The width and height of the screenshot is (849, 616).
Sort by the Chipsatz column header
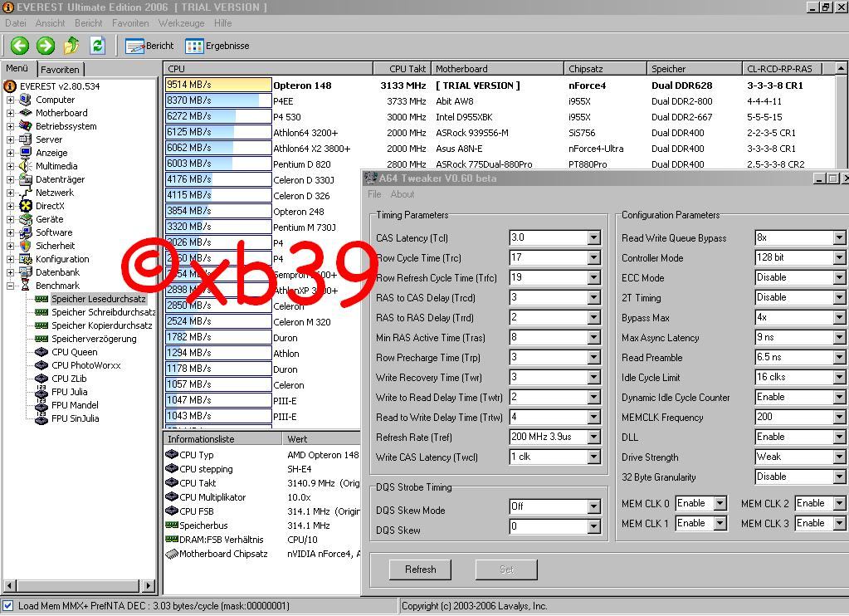605,69
